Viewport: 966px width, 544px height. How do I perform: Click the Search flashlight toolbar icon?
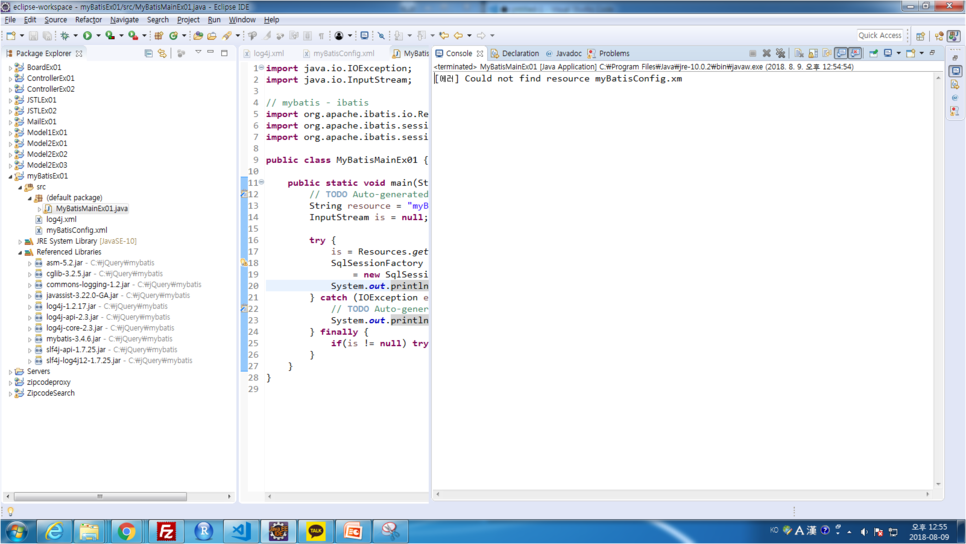pyautogui.click(x=227, y=36)
